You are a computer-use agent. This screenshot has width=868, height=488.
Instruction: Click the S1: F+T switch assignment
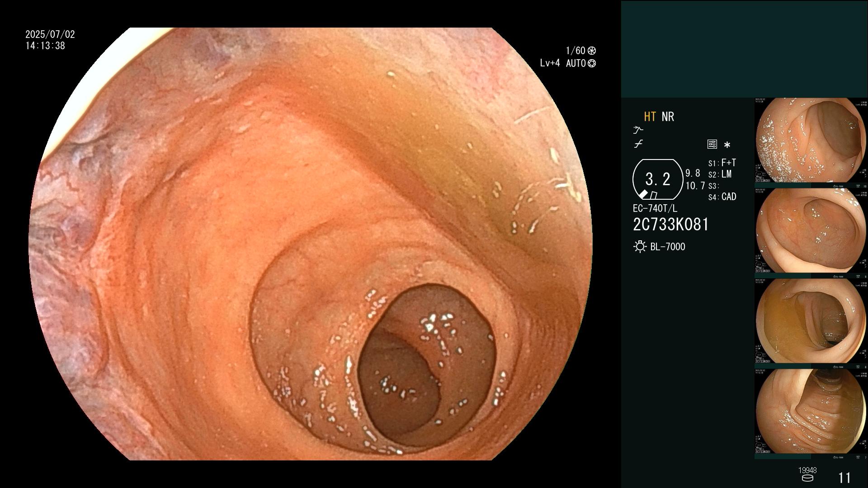(722, 163)
